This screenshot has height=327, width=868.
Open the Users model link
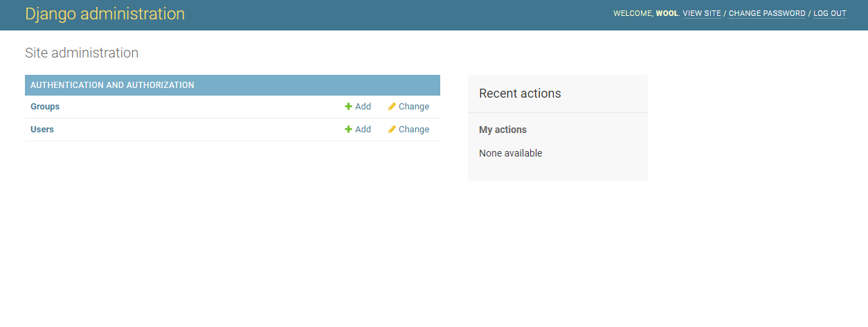point(42,130)
